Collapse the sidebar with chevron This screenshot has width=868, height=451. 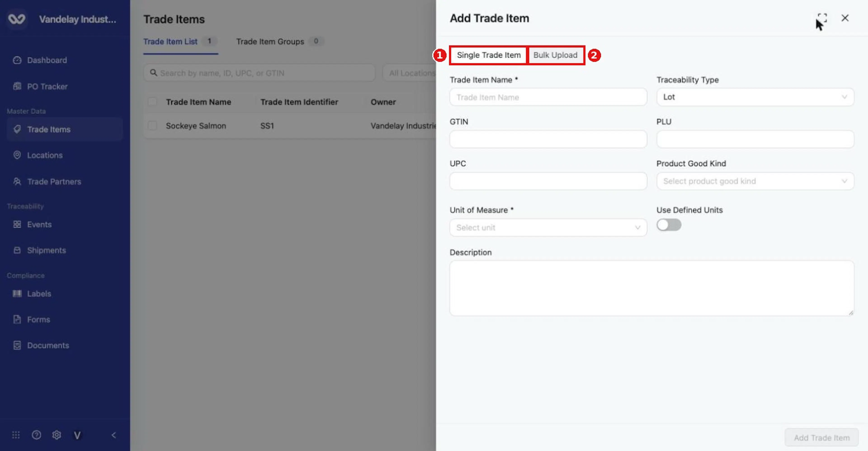[113, 435]
